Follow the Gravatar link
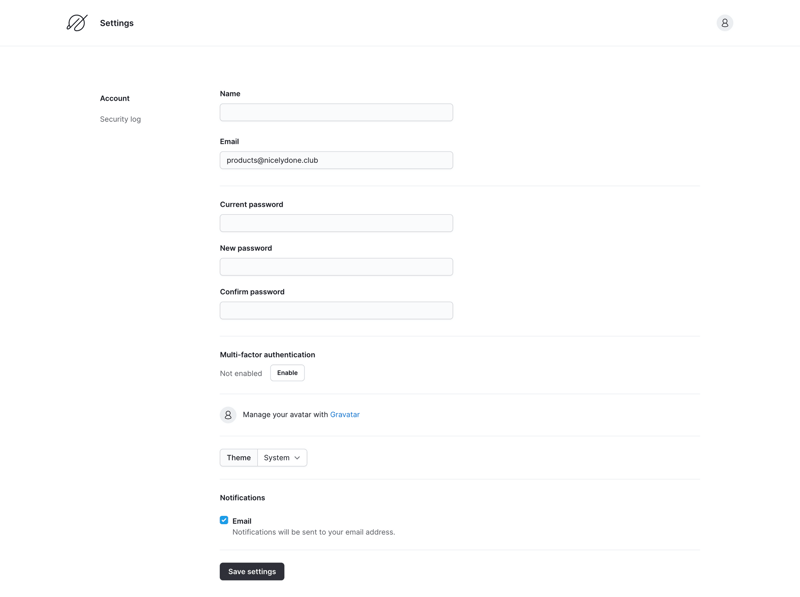This screenshot has width=800, height=597. [x=344, y=414]
